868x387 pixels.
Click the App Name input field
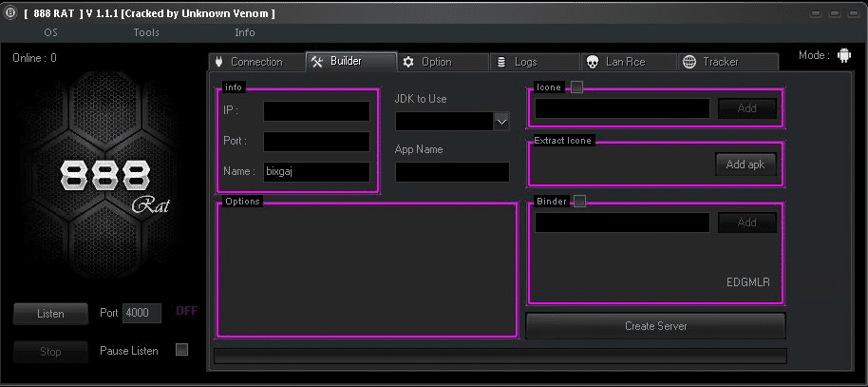click(452, 172)
